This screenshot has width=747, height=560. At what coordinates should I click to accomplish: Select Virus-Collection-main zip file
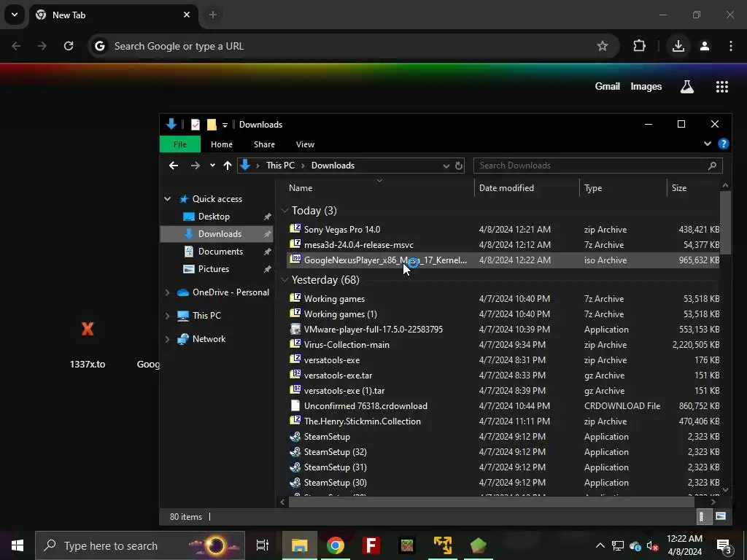pos(503,344)
